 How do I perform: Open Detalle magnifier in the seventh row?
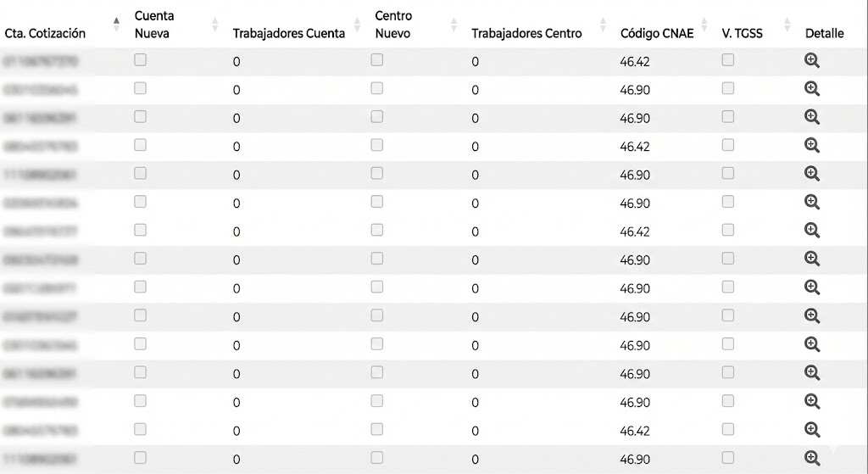pyautogui.click(x=811, y=231)
